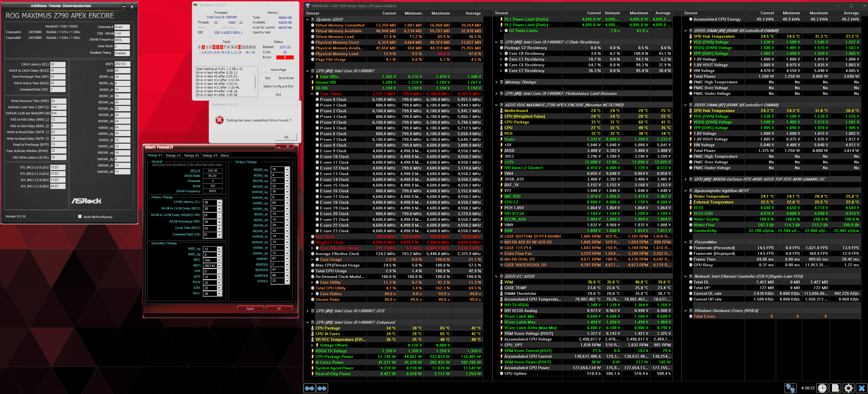Open the Command Rate (CR) dropdown

[x=219, y=235]
